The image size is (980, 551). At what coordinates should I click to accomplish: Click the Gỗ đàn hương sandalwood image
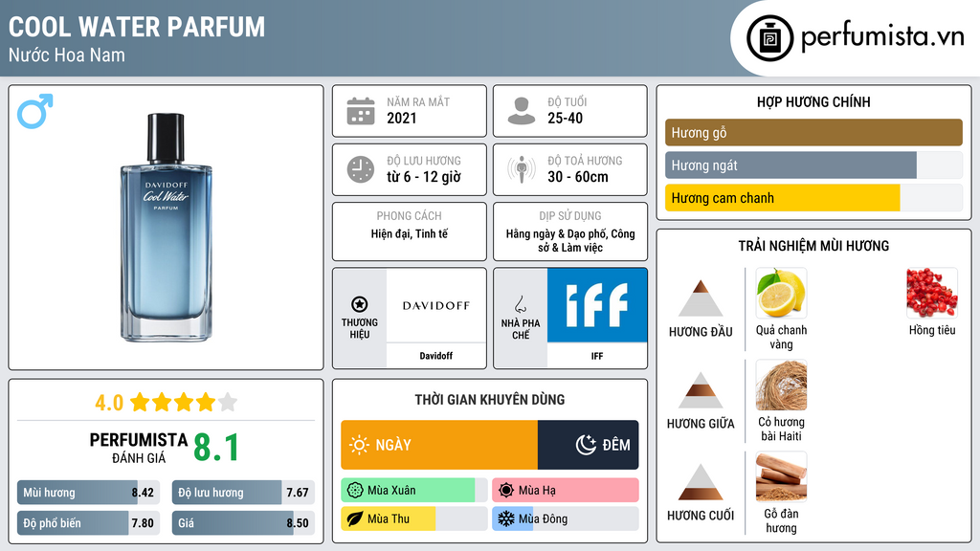(x=781, y=476)
